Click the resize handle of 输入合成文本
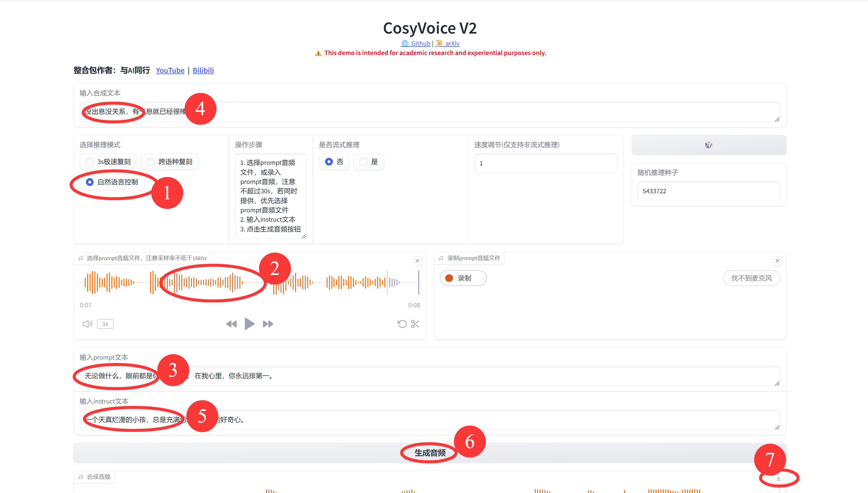This screenshot has width=868, height=493. tap(777, 119)
